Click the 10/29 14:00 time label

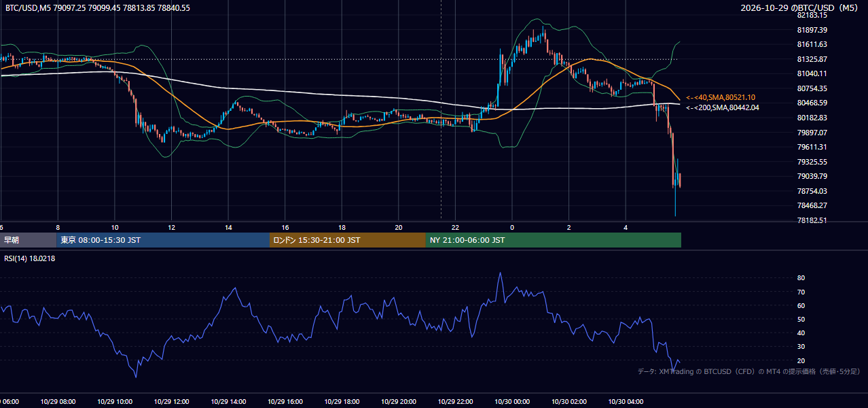coord(228,402)
